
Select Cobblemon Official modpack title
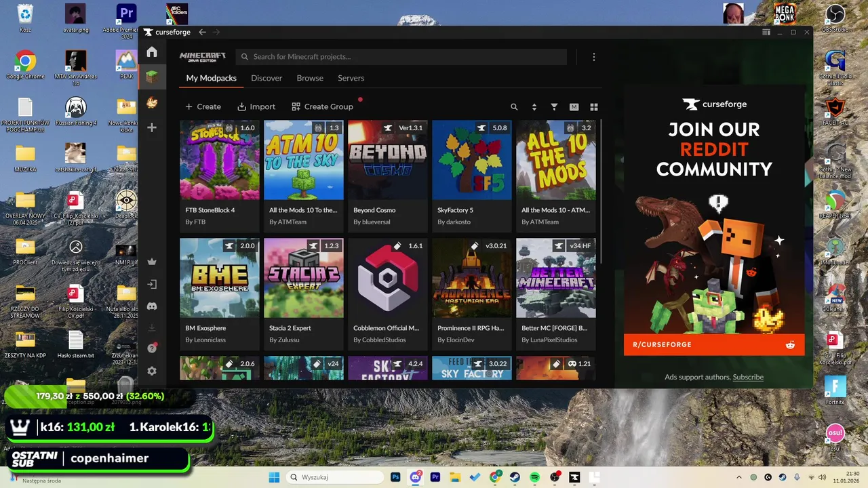pyautogui.click(x=386, y=328)
